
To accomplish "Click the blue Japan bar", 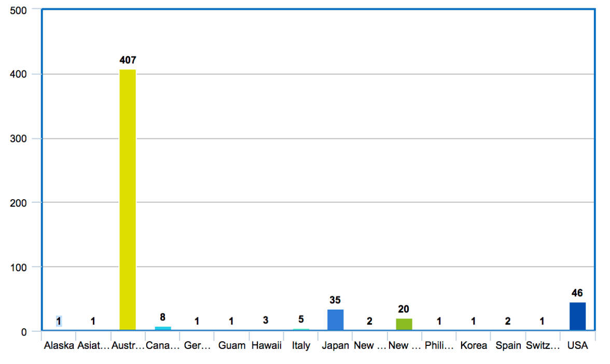I will pyautogui.click(x=335, y=320).
